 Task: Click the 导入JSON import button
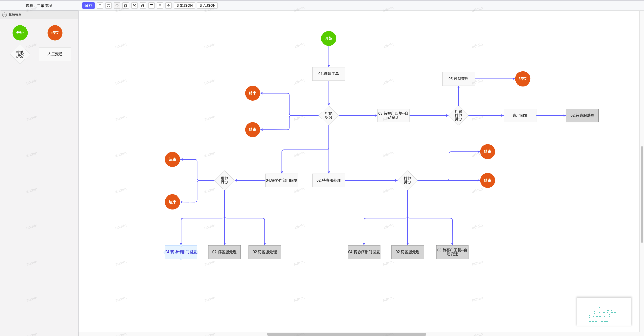tap(207, 5)
